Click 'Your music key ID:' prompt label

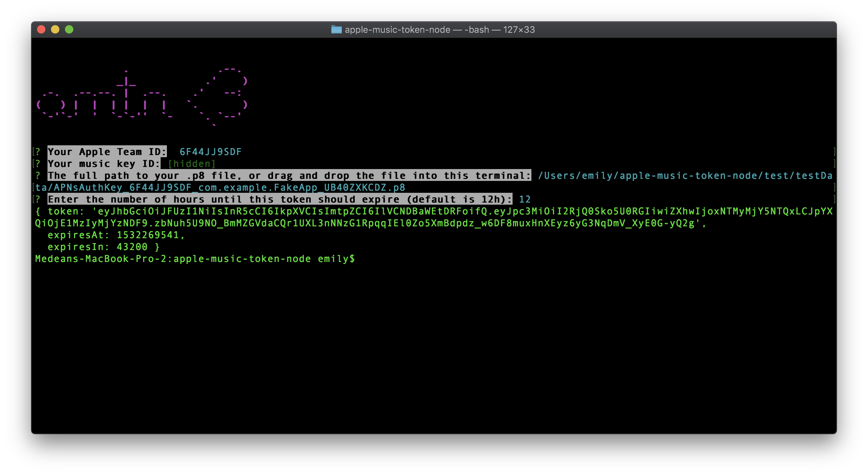point(104,164)
